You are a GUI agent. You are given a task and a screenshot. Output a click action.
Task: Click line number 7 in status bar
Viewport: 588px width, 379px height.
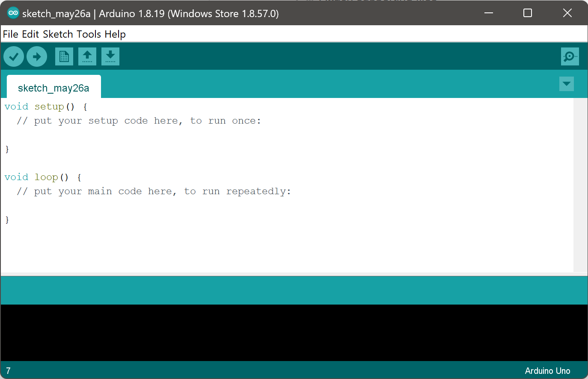click(8, 371)
